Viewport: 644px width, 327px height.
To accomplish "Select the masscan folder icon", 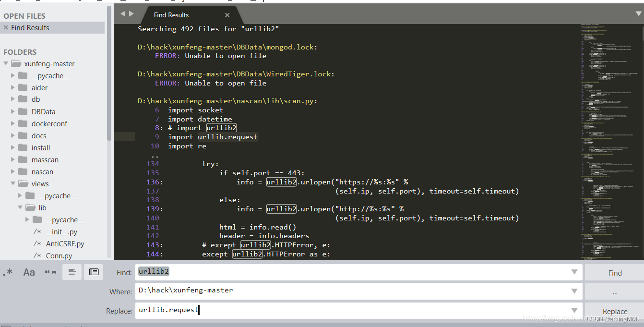I will pos(23,159).
